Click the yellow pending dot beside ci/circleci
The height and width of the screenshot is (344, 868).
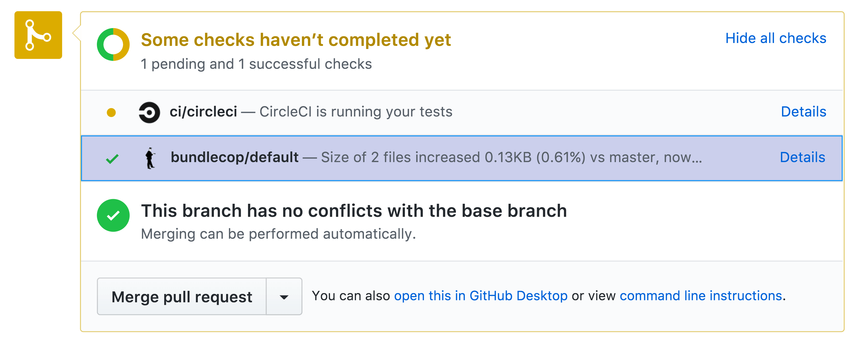pyautogui.click(x=111, y=112)
